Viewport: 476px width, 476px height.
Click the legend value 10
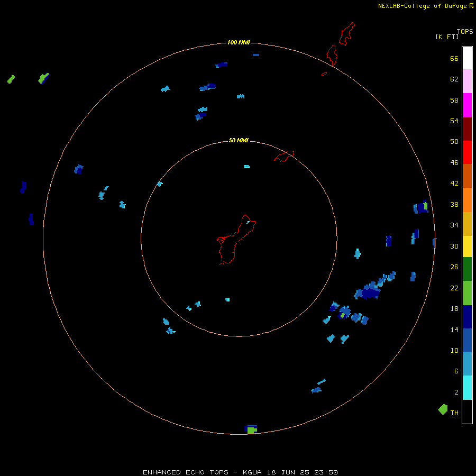[x=454, y=350]
